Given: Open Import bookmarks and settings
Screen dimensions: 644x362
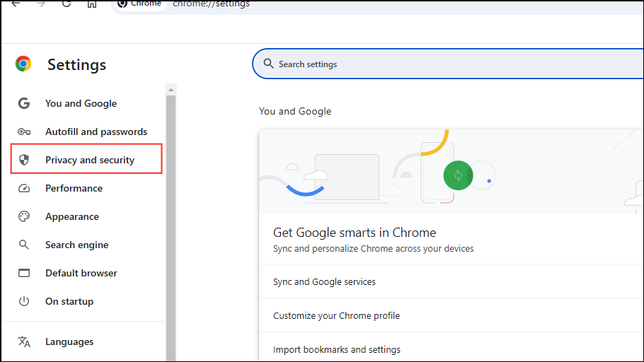Looking at the screenshot, I should tap(451, 348).
